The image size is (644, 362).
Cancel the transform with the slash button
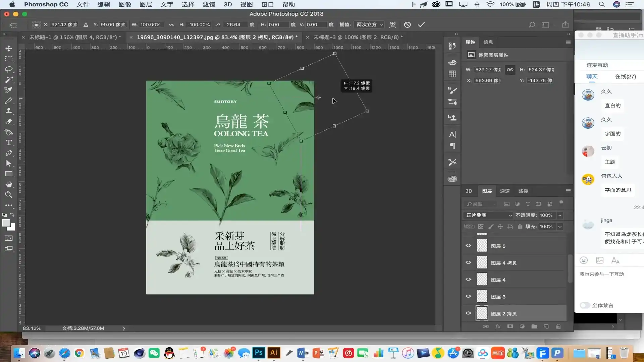(408, 24)
